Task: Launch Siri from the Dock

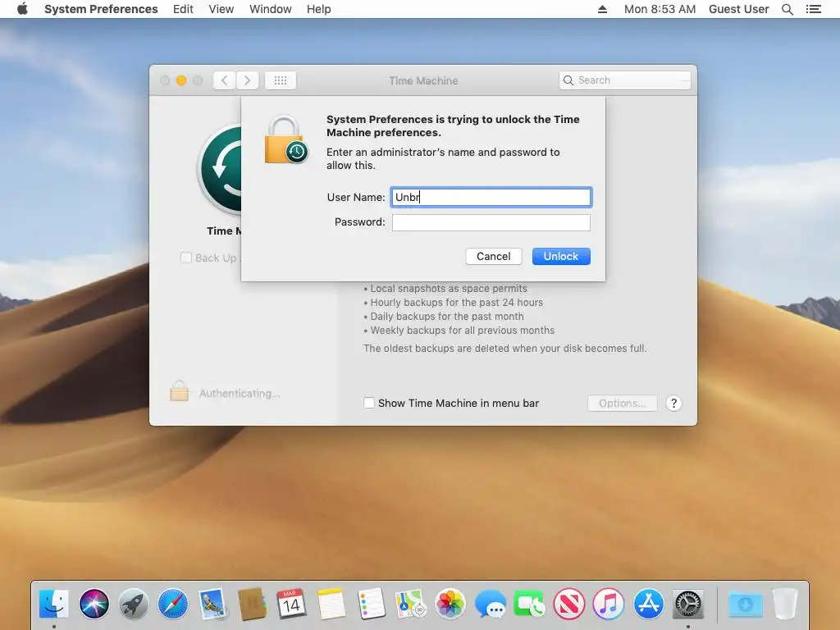Action: pos(94,604)
